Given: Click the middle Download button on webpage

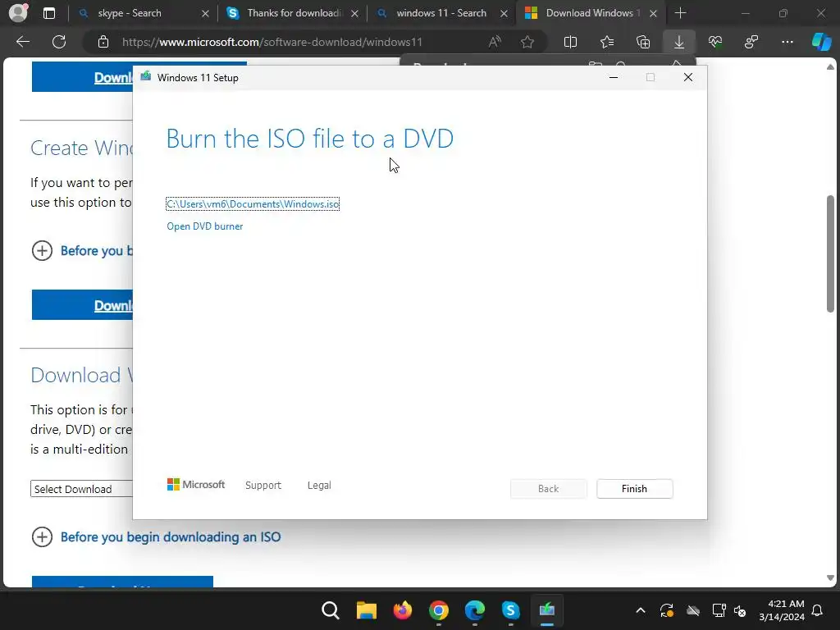Looking at the screenshot, I should click(x=82, y=305).
